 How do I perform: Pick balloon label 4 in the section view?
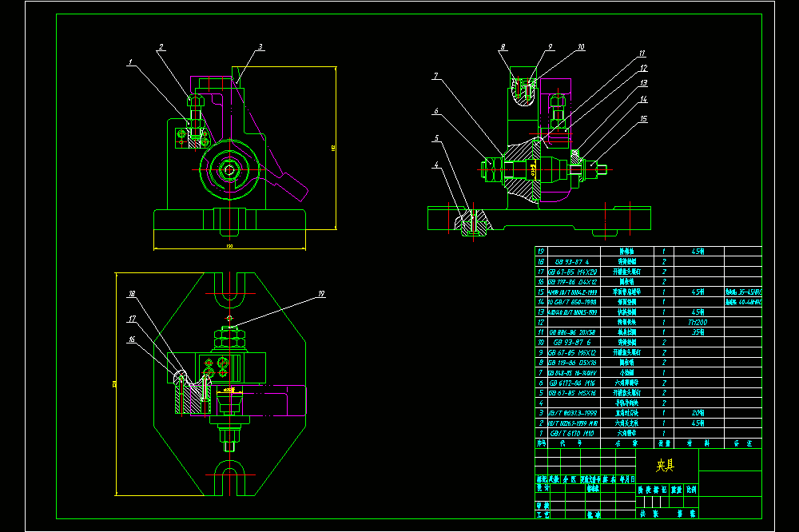tap(436, 165)
